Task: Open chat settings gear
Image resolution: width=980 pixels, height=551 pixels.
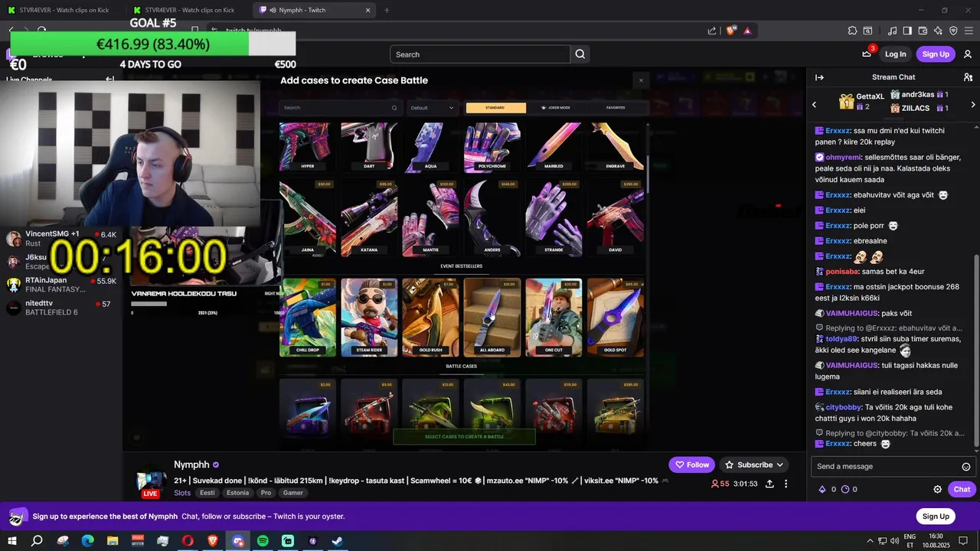Action: pyautogui.click(x=937, y=489)
